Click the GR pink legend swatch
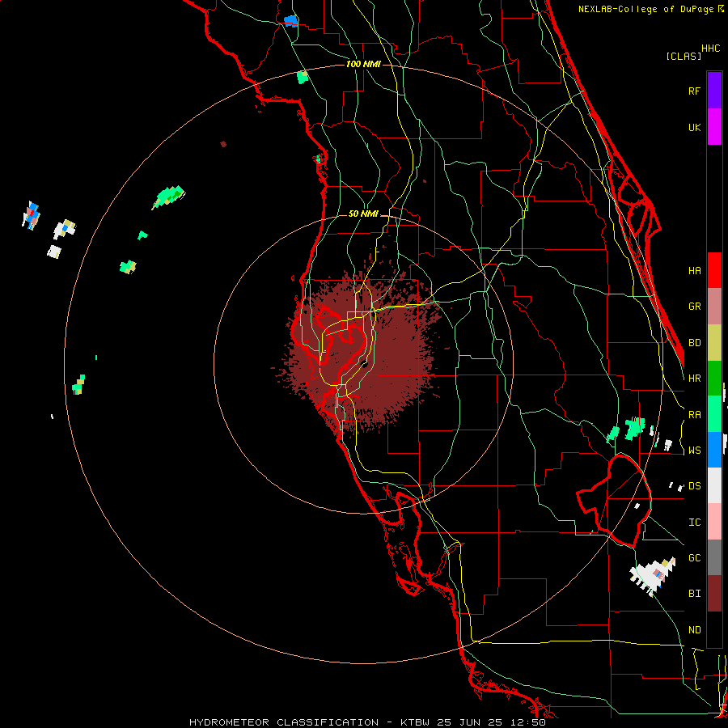This screenshot has height=728, width=728. pos(714,307)
